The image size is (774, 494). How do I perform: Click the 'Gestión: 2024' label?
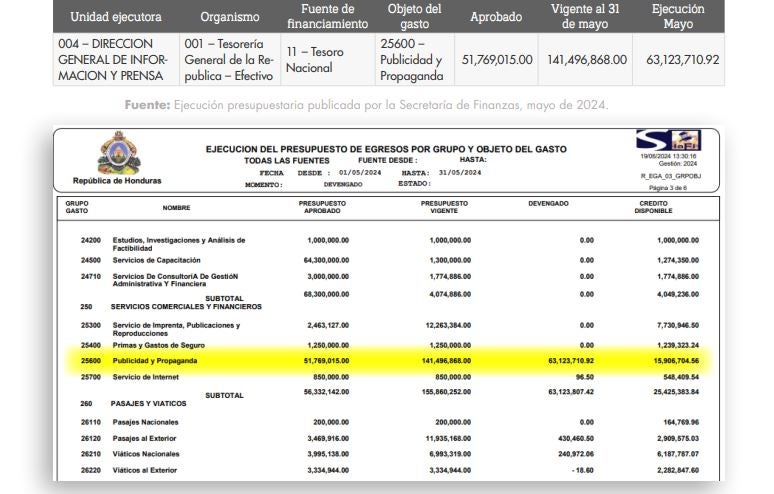678,163
